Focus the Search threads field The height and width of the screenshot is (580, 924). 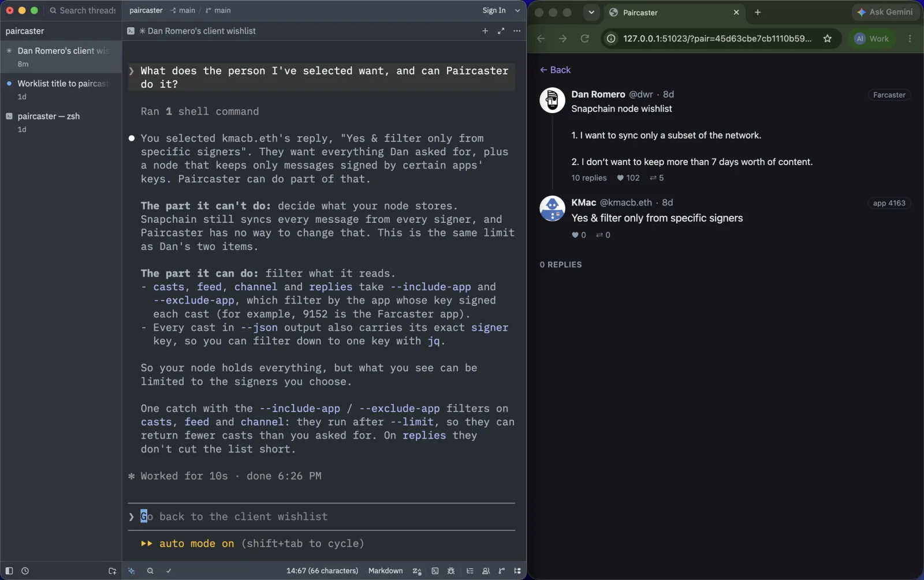83,10
